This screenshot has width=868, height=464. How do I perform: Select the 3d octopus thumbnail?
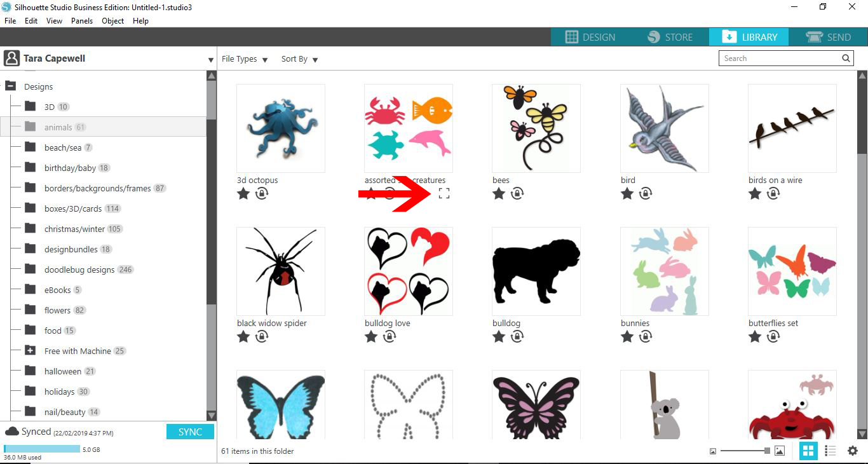coord(281,128)
